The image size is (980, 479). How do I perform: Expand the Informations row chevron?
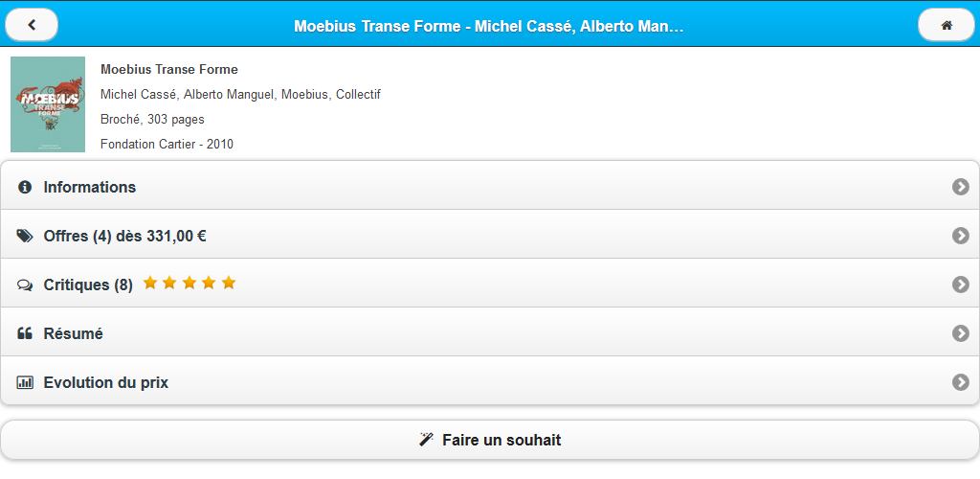tap(961, 187)
